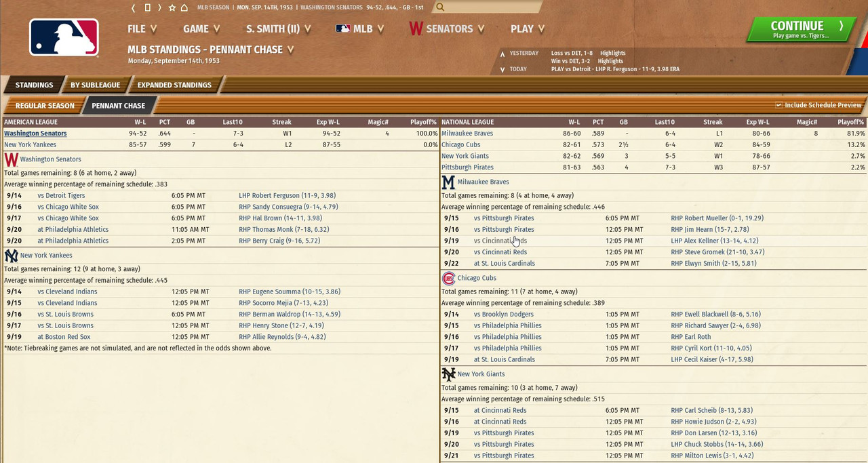Switch to the BY SUBLEAGUE tab
This screenshot has height=463, width=868.
(x=96, y=85)
